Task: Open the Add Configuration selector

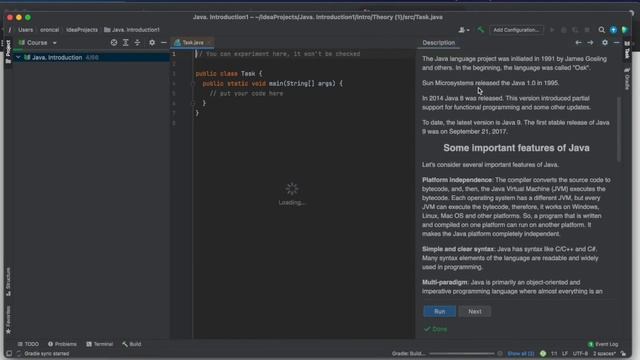Action: [516, 30]
